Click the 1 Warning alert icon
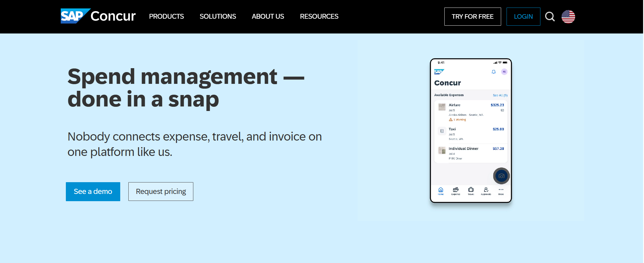Screen dimensions: 644x263 coord(451,120)
